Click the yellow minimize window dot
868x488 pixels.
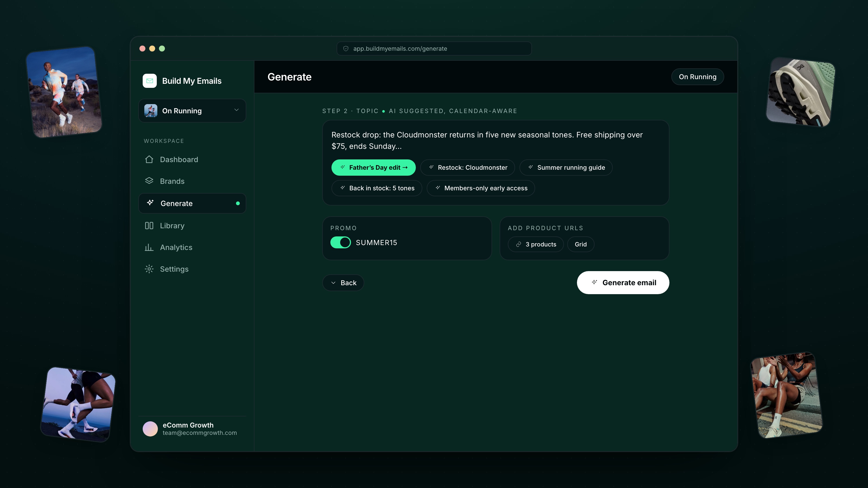tap(152, 49)
